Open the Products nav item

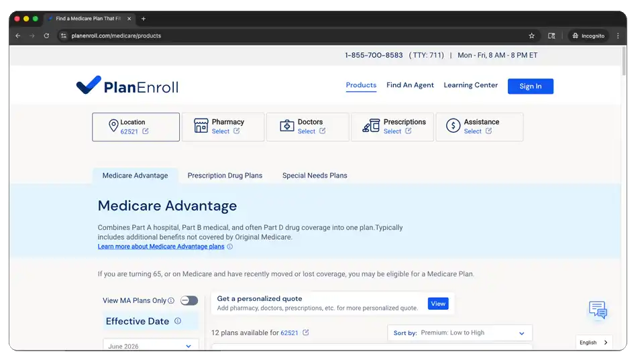click(x=361, y=85)
